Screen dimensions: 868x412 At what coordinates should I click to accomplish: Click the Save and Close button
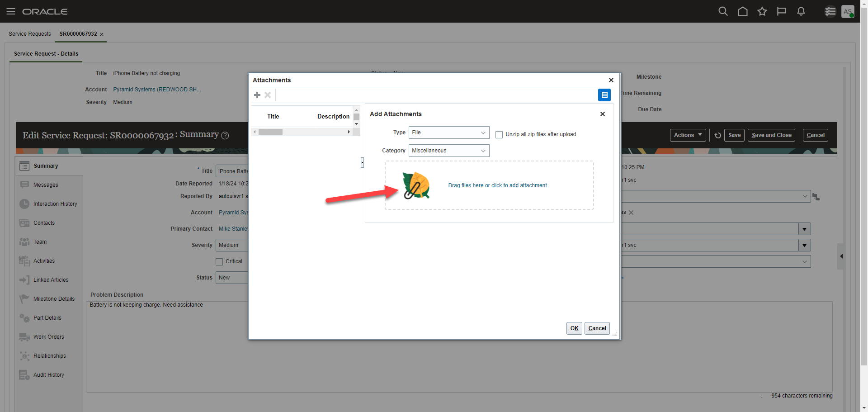[771, 135]
